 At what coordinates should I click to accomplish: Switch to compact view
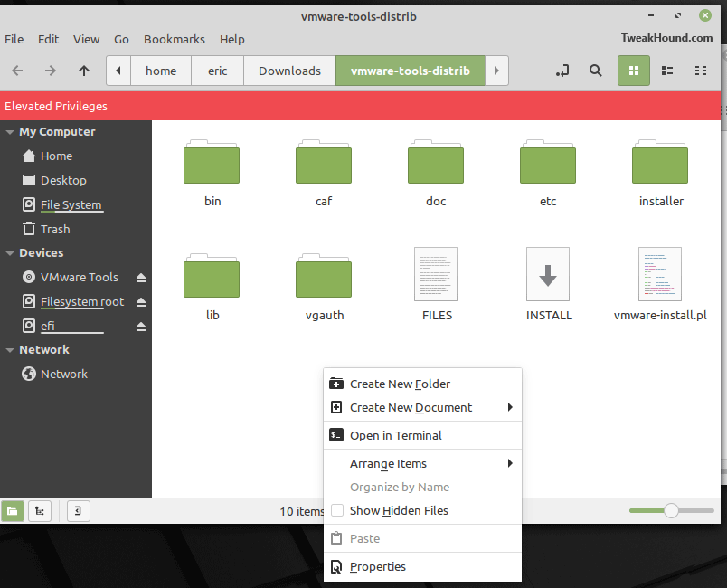(701, 71)
